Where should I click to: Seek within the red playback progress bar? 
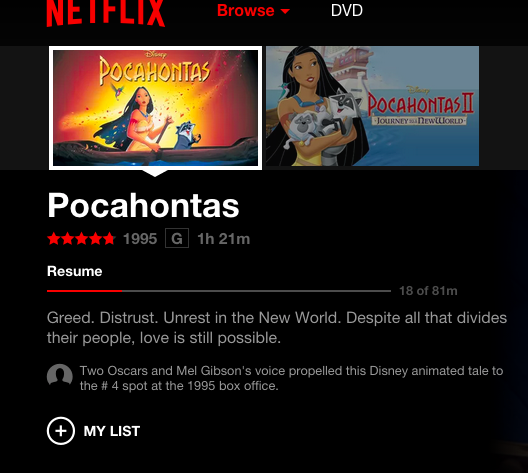pyautogui.click(x=219, y=291)
